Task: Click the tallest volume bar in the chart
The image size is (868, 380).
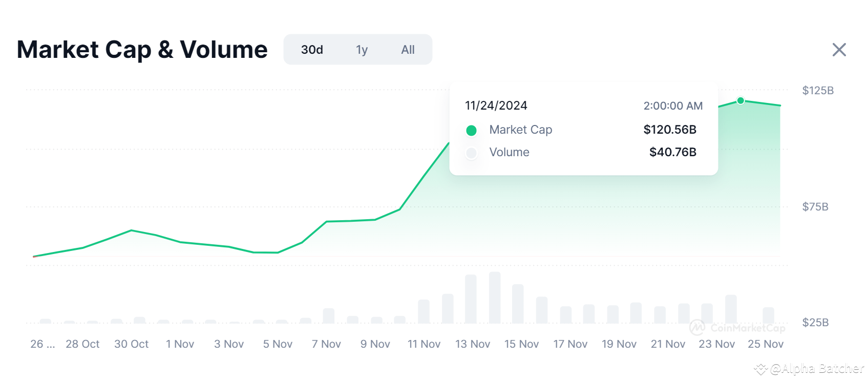Action: [495, 298]
